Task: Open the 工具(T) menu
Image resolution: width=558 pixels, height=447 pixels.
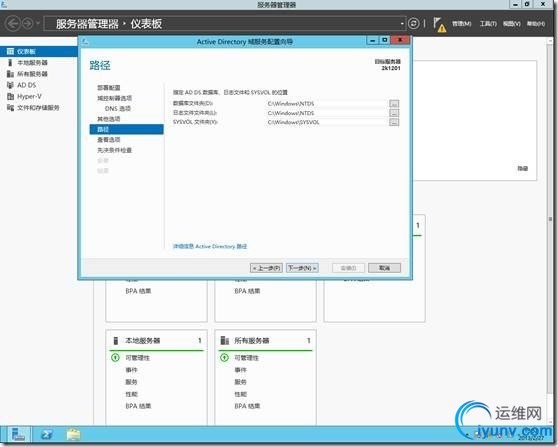Action: coord(488,24)
